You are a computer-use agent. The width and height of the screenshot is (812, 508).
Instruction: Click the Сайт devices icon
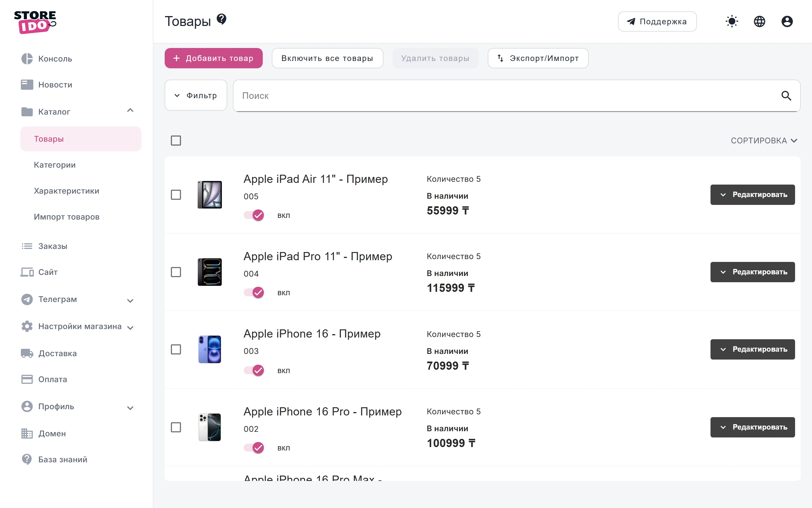(x=27, y=272)
